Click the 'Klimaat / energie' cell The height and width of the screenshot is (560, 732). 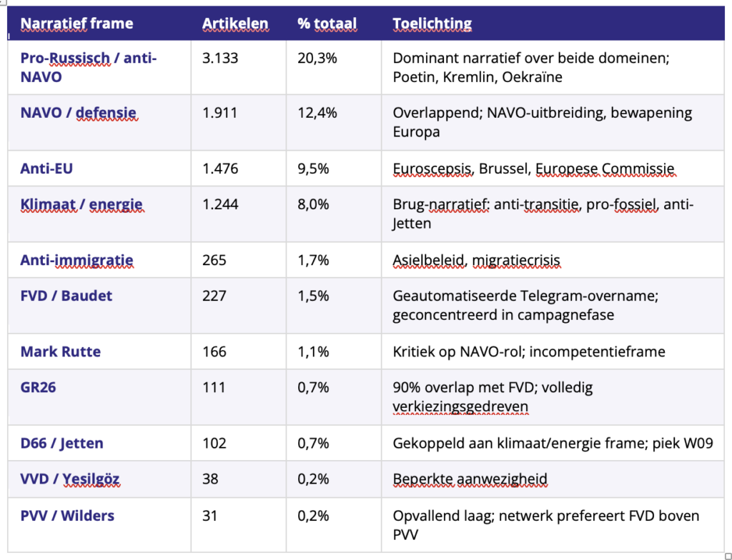[81, 204]
